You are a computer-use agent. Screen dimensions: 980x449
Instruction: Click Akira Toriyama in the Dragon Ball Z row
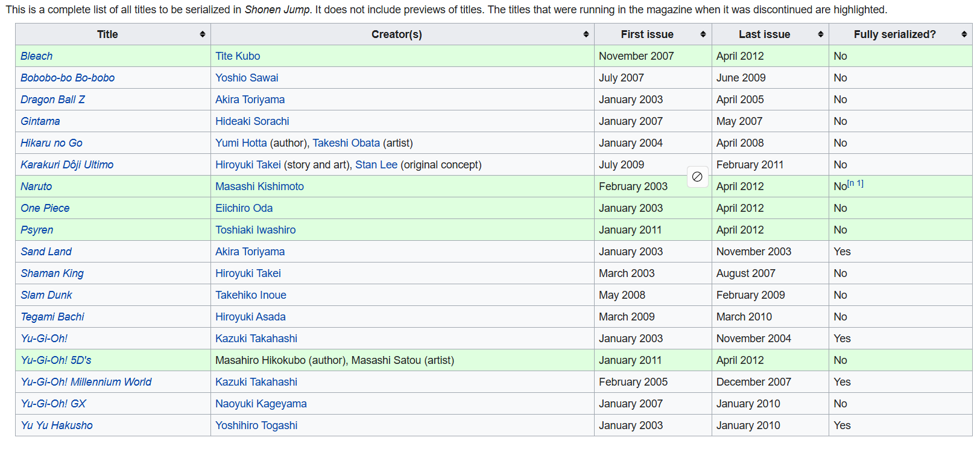[x=250, y=100]
